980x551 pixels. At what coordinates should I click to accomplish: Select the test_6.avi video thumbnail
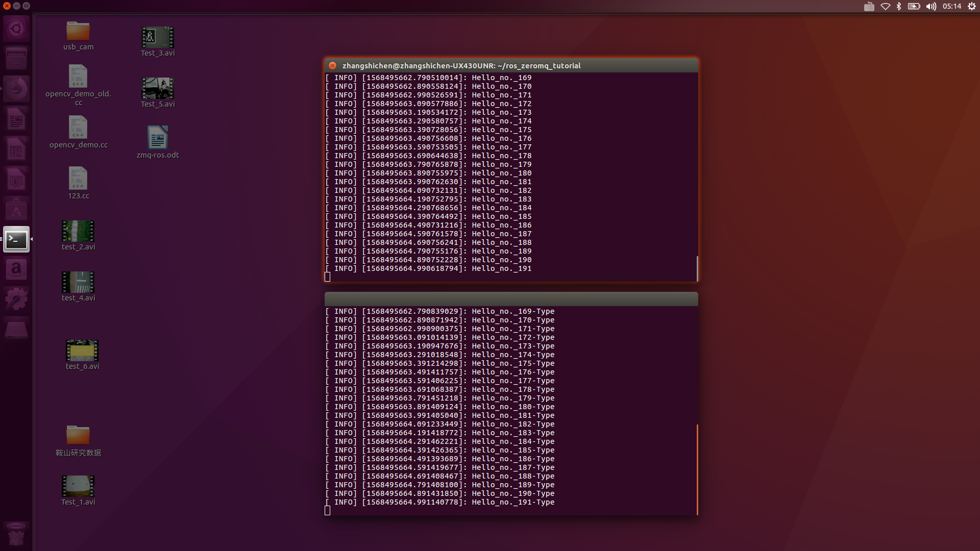coord(82,350)
